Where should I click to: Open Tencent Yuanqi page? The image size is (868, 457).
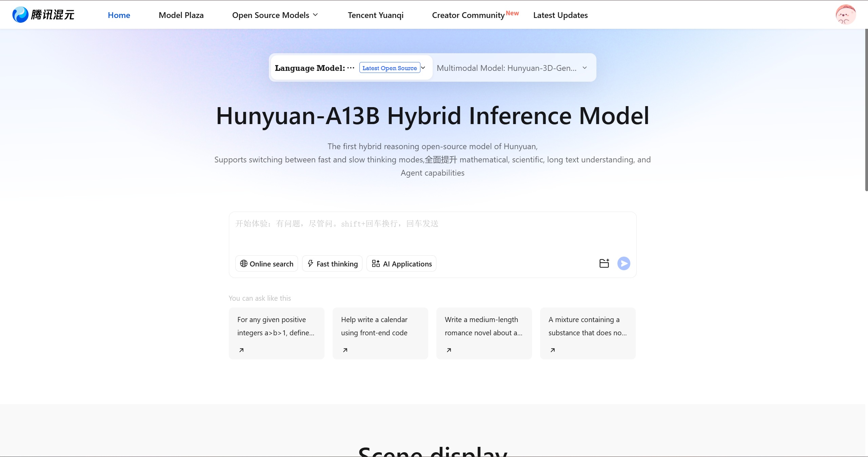[x=376, y=15]
